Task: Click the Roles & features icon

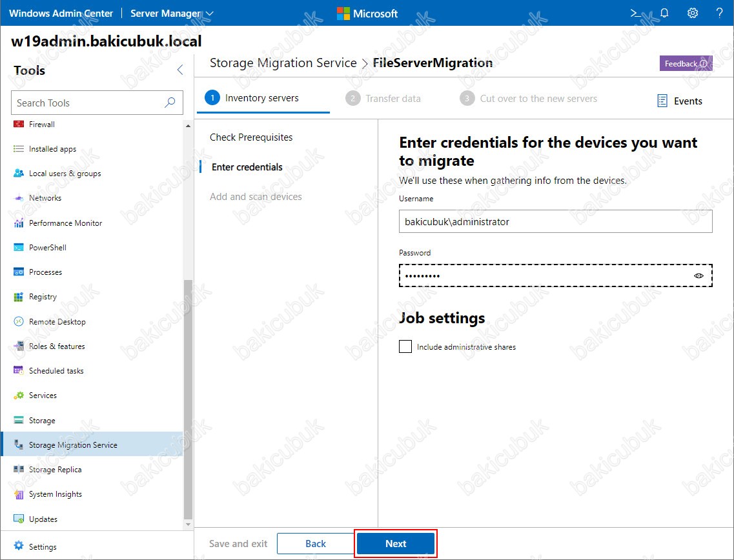Action: coord(19,346)
